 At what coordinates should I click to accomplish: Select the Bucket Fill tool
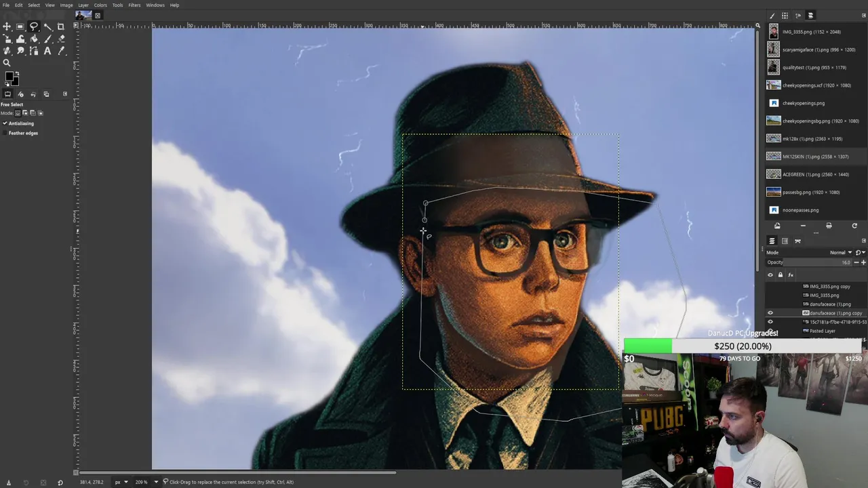click(34, 39)
